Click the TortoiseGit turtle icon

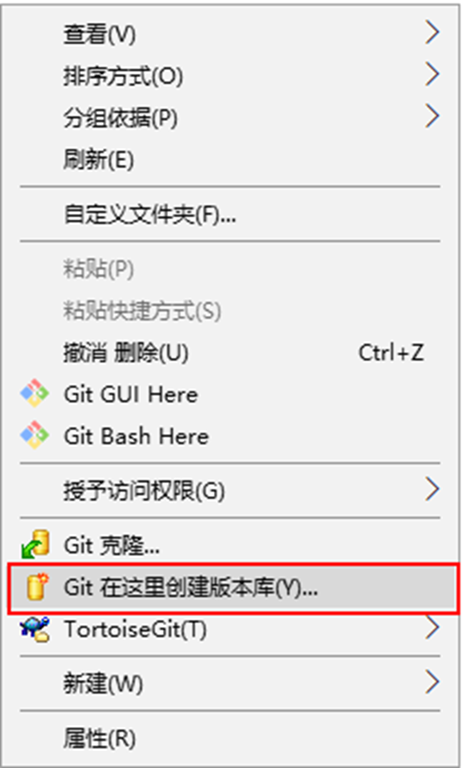35,628
